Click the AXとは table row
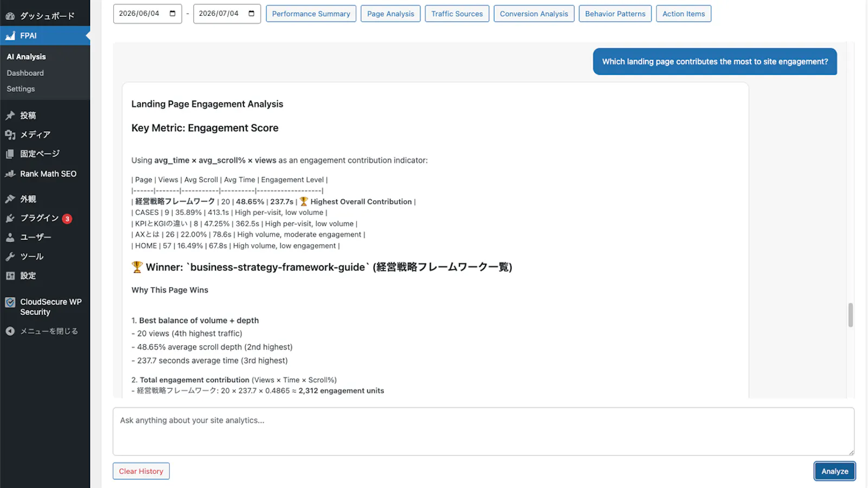This screenshot has width=868, height=488. coord(248,235)
